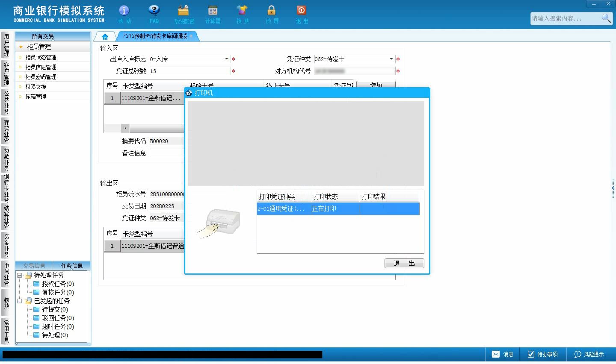Click the 增加 button
Screen dimensions: 616x364
pyautogui.click(x=376, y=85)
